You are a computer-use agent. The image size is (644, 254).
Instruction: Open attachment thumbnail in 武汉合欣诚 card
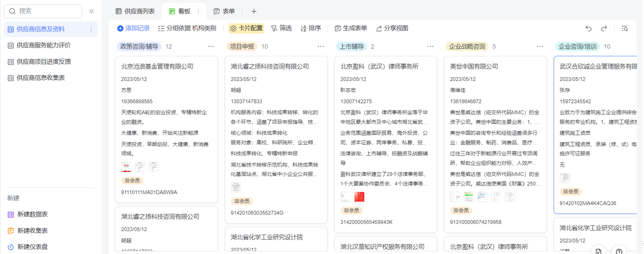click(x=565, y=178)
